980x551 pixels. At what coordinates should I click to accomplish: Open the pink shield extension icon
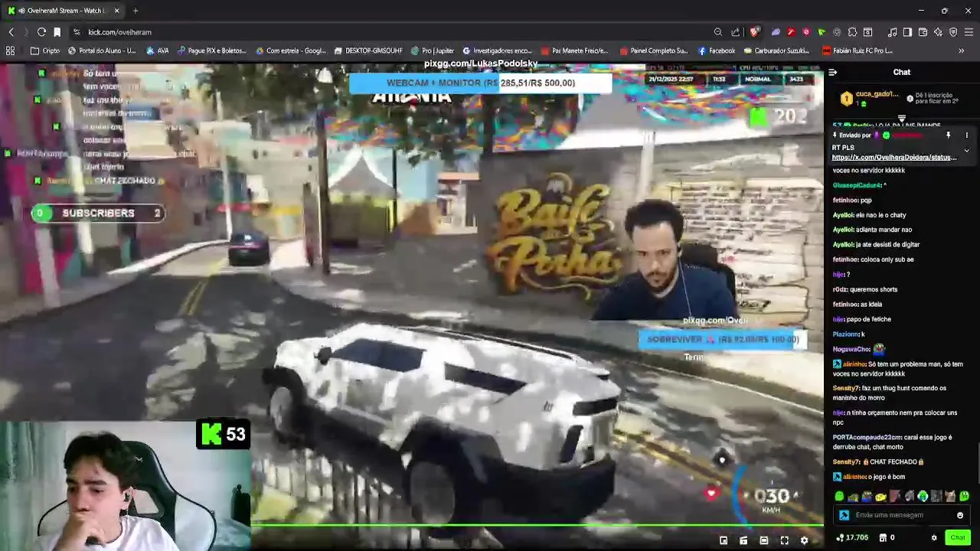click(x=806, y=32)
